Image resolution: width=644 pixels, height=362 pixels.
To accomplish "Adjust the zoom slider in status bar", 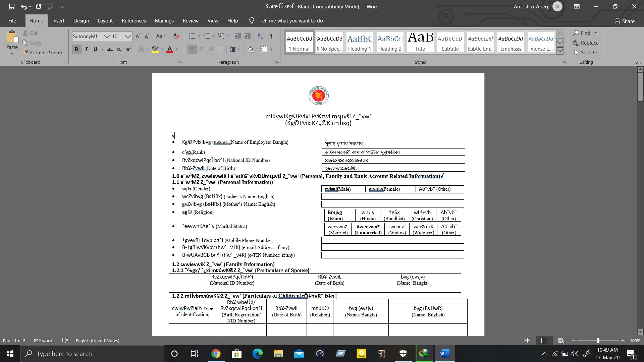I will 598,341.
